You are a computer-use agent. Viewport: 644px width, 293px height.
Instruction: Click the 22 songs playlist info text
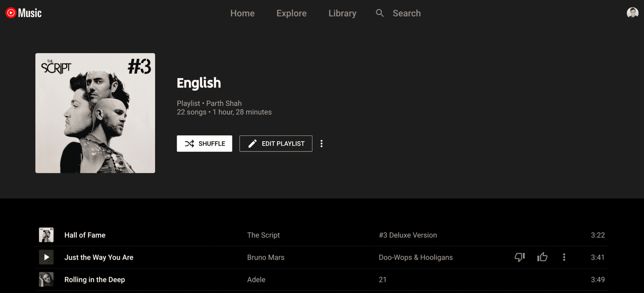pyautogui.click(x=192, y=112)
